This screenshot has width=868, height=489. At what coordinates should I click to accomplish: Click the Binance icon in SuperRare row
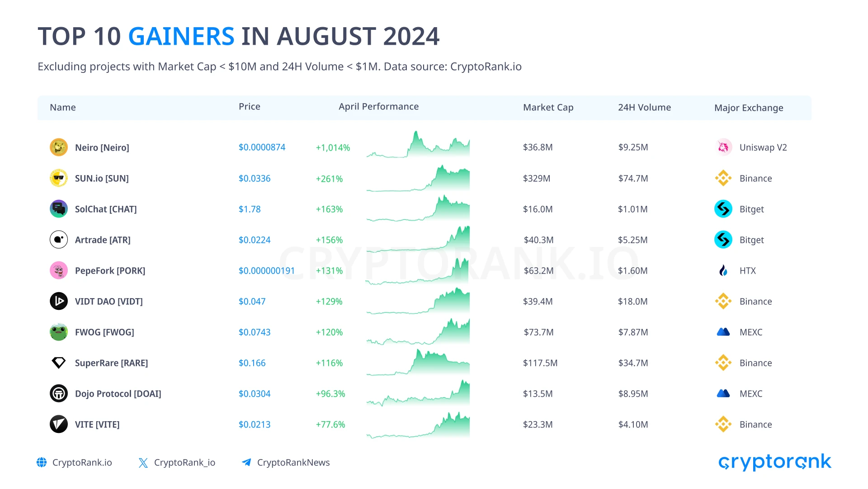[723, 363]
